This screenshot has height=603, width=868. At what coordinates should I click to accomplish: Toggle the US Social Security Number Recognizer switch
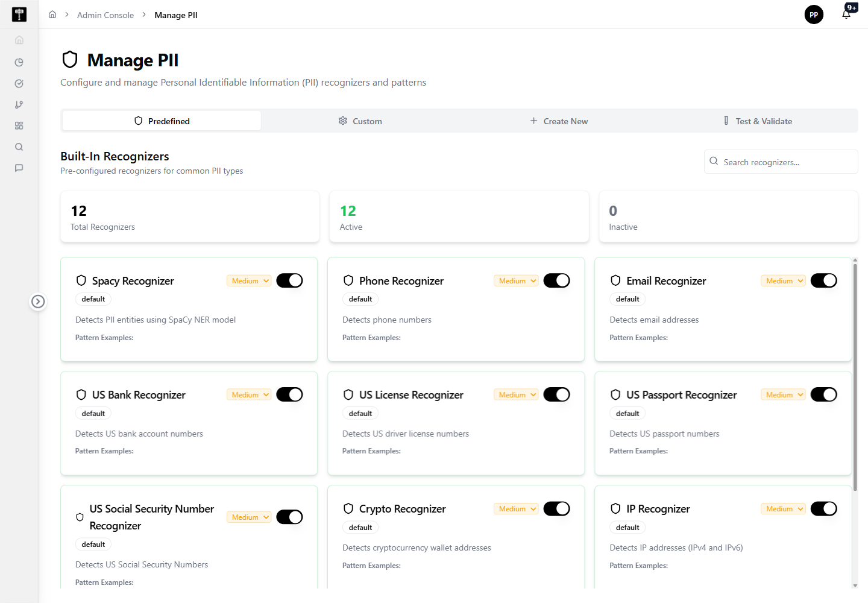(289, 517)
